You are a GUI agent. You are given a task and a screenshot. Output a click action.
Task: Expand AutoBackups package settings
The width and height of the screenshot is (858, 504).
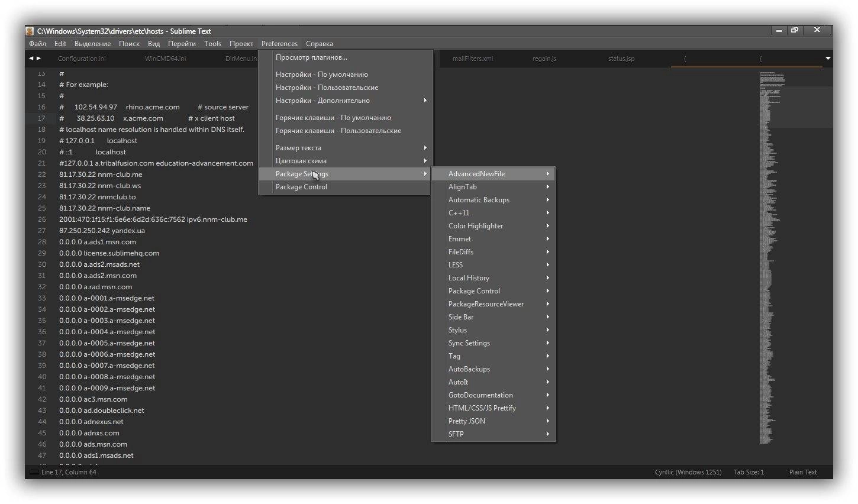[x=493, y=369]
